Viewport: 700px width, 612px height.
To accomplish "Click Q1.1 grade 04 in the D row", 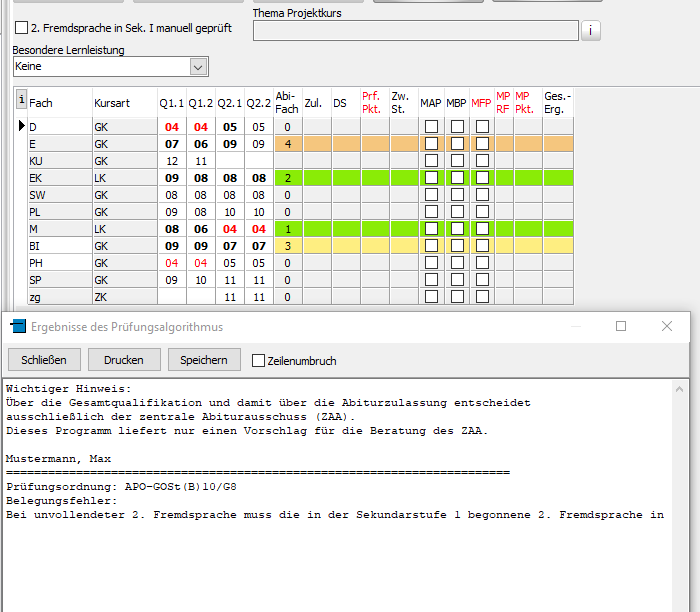I will (172, 127).
